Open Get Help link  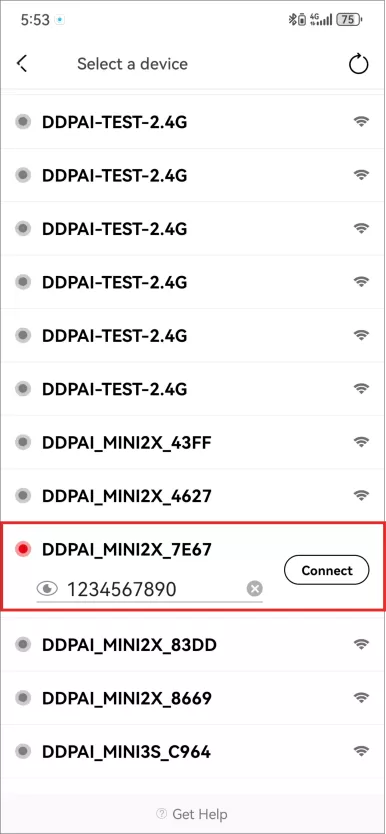point(192,814)
